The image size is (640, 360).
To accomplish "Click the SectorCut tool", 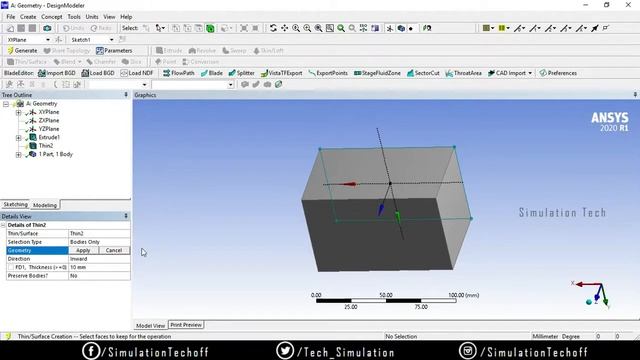I will (x=423, y=73).
